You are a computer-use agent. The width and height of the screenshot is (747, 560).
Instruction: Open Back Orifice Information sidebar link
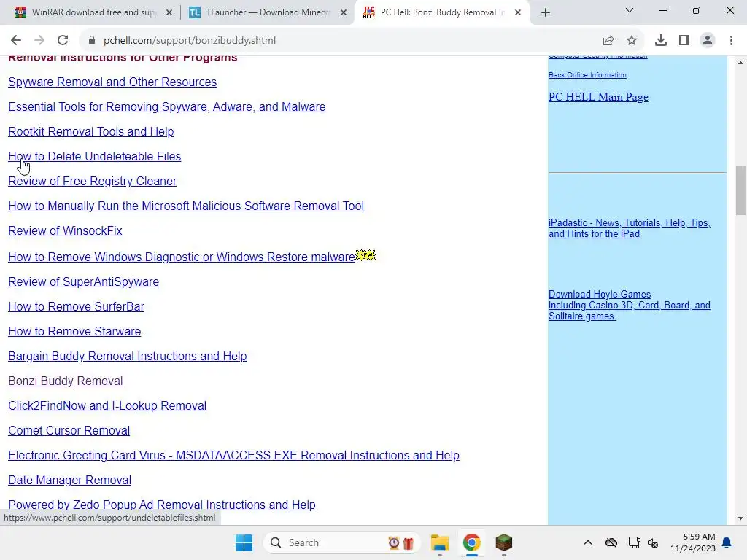[587, 75]
